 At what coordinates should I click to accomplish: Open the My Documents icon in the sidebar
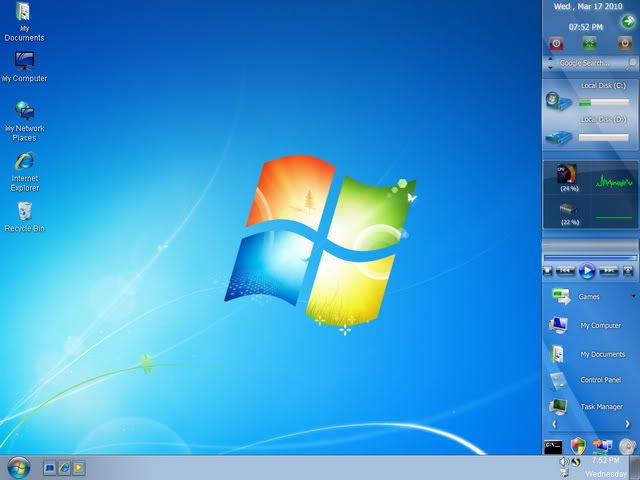pyautogui.click(x=557, y=353)
